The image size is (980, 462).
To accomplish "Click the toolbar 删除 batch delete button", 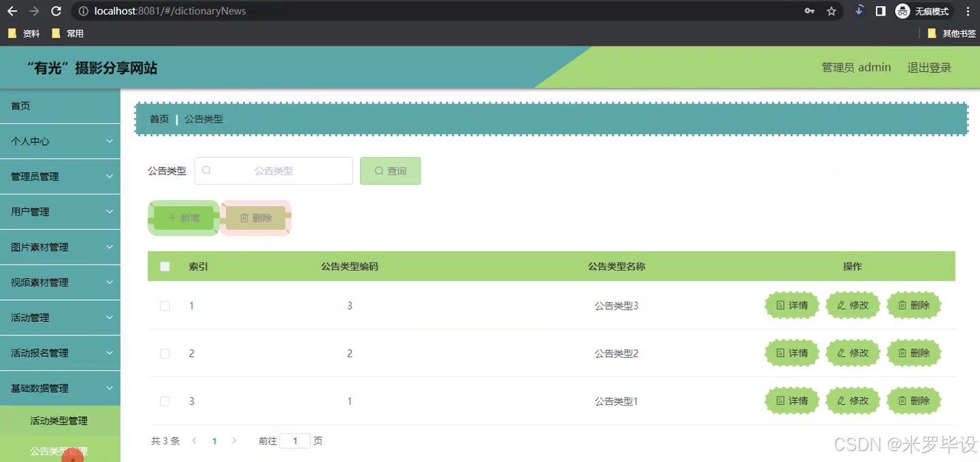I will pyautogui.click(x=256, y=218).
